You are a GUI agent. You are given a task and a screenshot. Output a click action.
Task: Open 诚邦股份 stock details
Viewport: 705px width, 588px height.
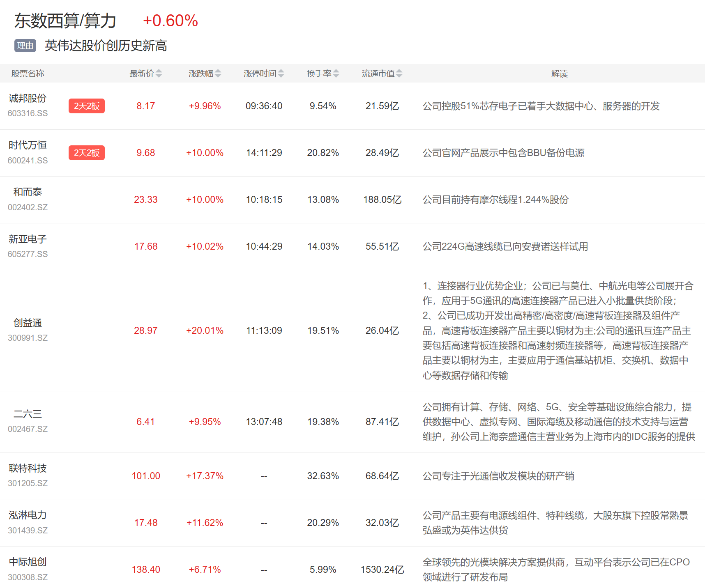[x=28, y=99]
